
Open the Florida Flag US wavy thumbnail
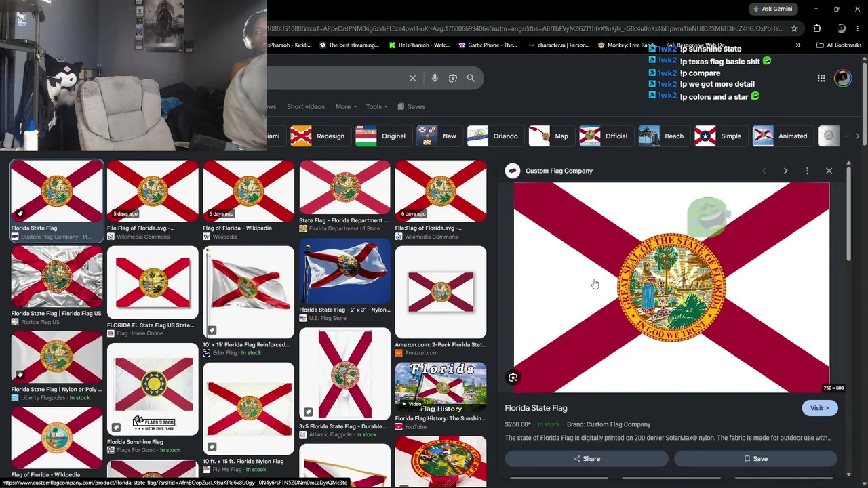(x=57, y=277)
